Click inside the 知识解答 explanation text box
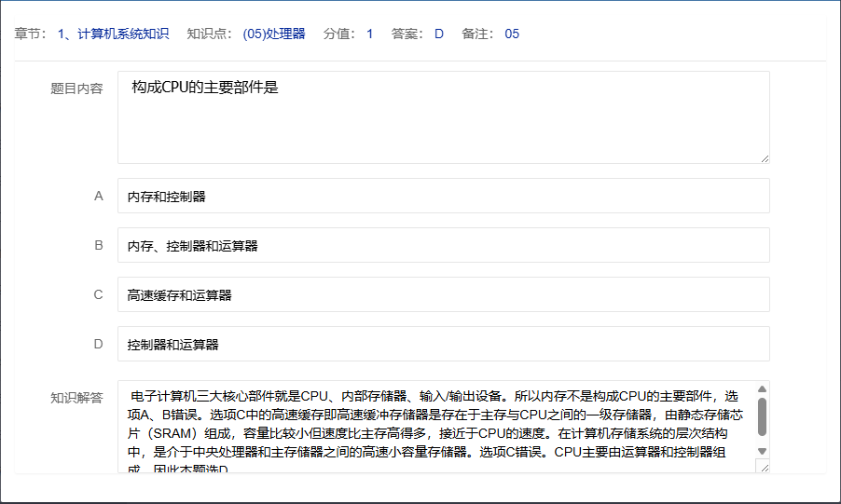841x504 pixels. pyautogui.click(x=434, y=427)
